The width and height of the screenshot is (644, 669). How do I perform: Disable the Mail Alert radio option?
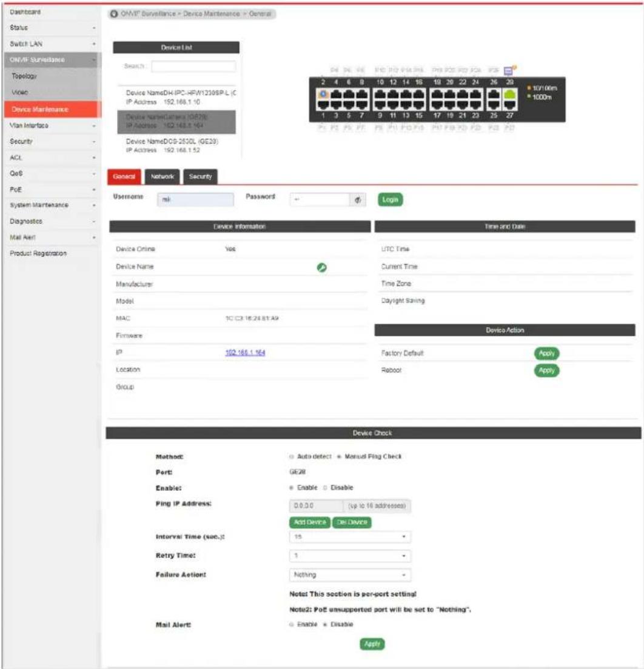pos(325,624)
